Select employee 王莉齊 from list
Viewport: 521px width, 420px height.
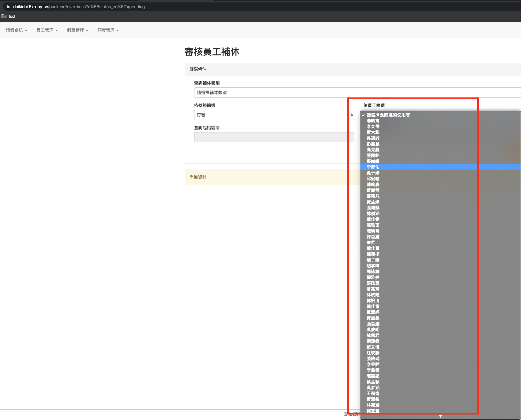point(440,393)
